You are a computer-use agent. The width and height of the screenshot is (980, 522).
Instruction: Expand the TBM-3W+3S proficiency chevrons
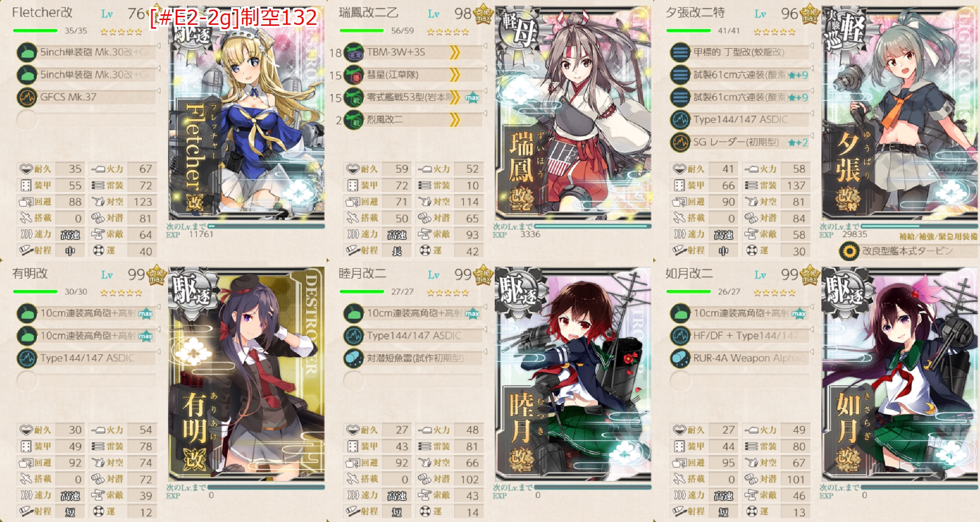[x=455, y=53]
